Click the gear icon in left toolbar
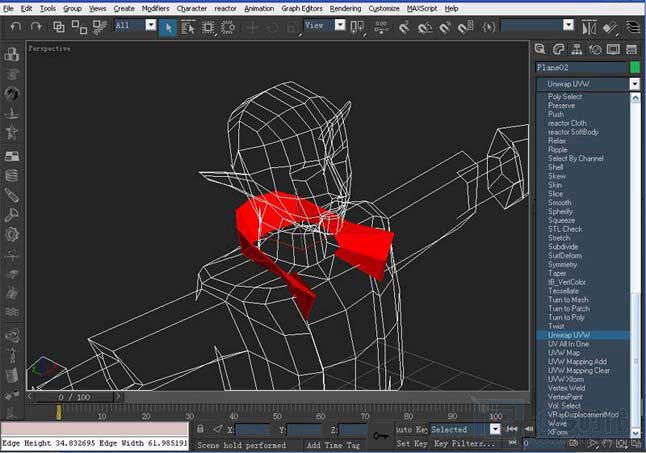 12,234
